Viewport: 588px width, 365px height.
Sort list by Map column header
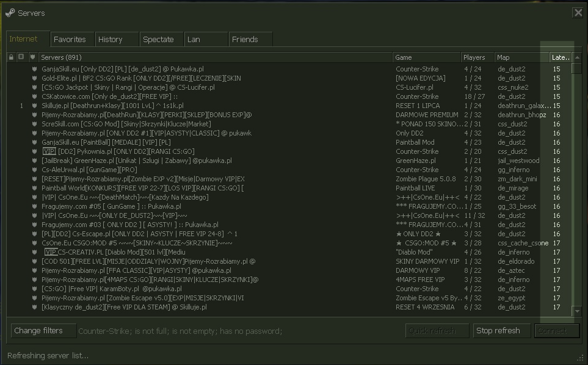[521, 57]
